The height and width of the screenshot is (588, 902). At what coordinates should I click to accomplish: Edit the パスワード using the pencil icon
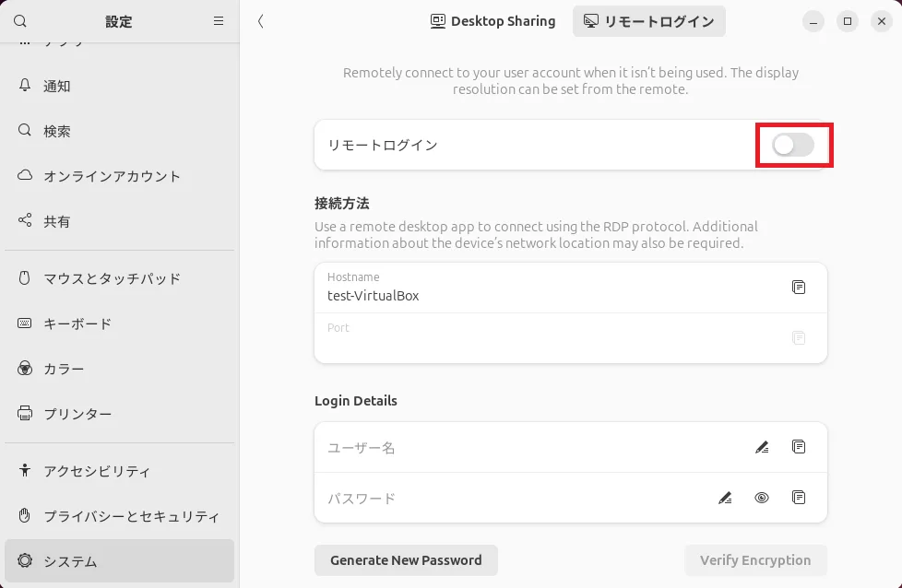pos(725,498)
